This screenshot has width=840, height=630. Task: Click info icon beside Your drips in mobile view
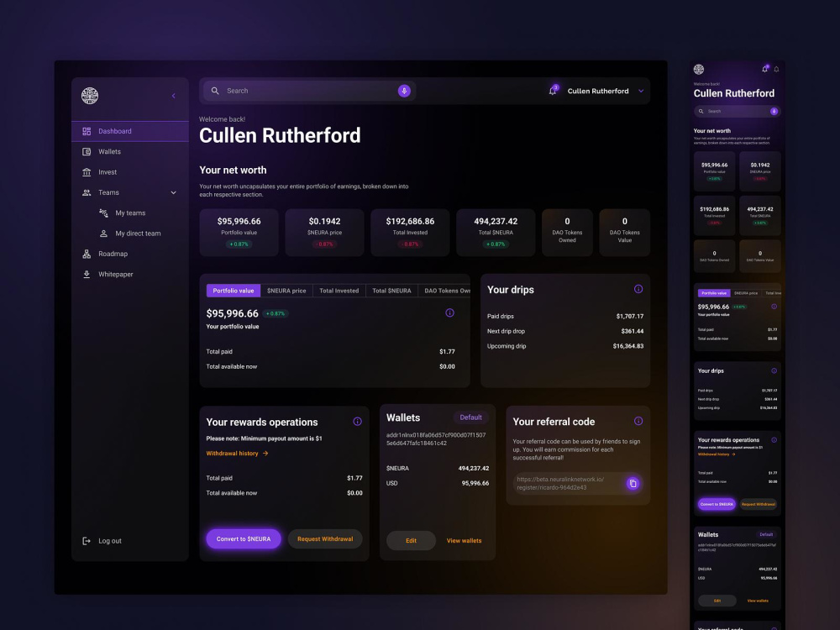click(x=774, y=370)
